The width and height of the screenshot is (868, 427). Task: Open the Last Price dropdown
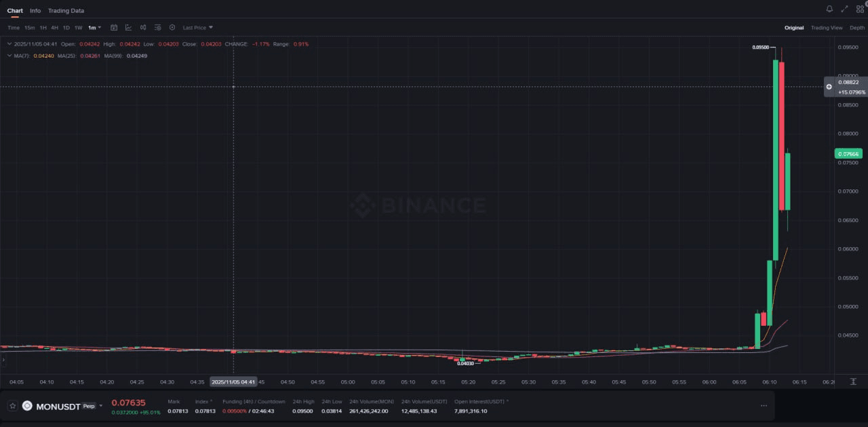[197, 28]
